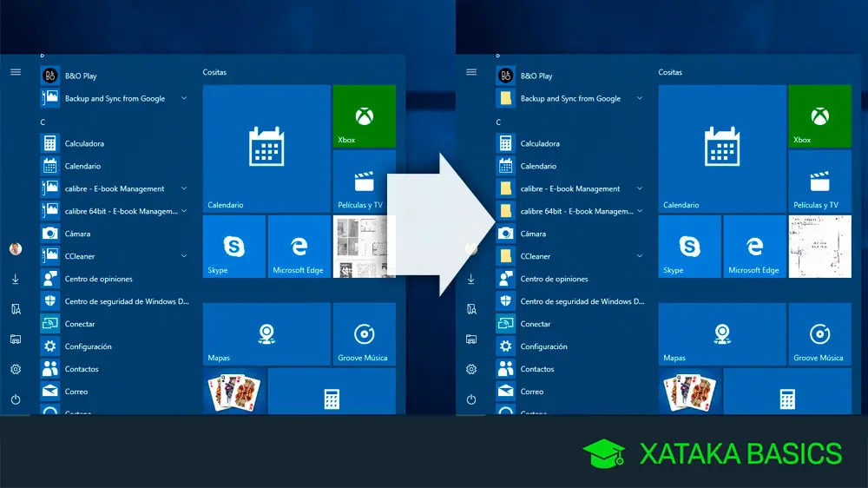Open calculator tile in right Start menu
The width and height of the screenshot is (868, 488).
point(787,391)
